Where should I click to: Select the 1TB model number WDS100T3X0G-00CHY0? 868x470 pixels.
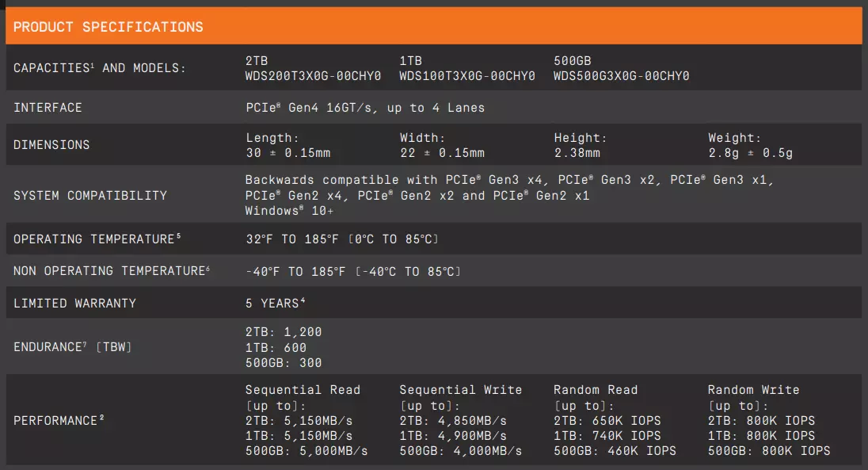coord(467,76)
